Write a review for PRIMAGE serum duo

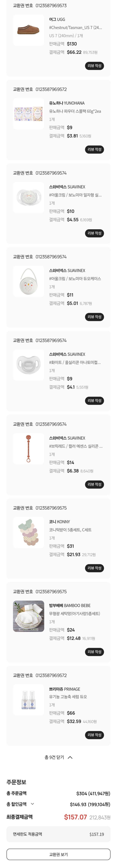pyautogui.click(x=94, y=735)
